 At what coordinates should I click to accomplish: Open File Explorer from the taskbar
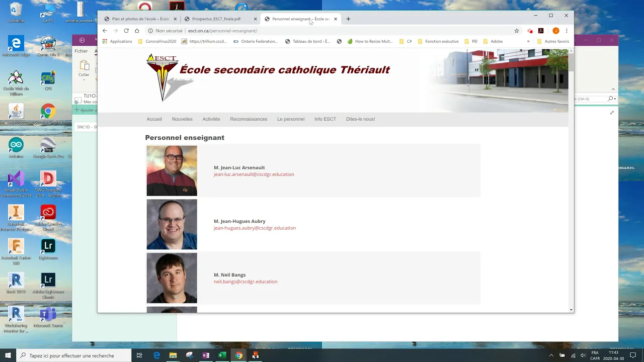click(173, 355)
